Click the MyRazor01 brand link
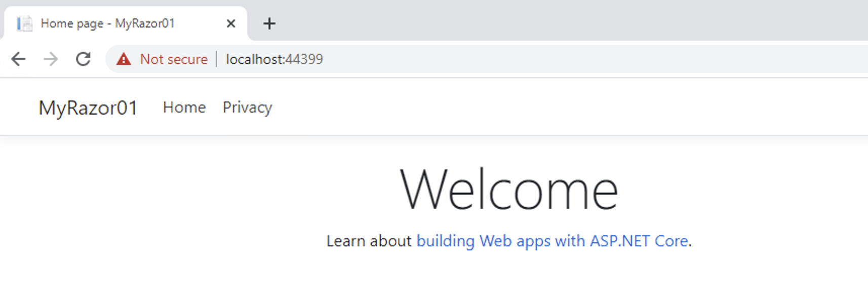 pyautogui.click(x=88, y=107)
